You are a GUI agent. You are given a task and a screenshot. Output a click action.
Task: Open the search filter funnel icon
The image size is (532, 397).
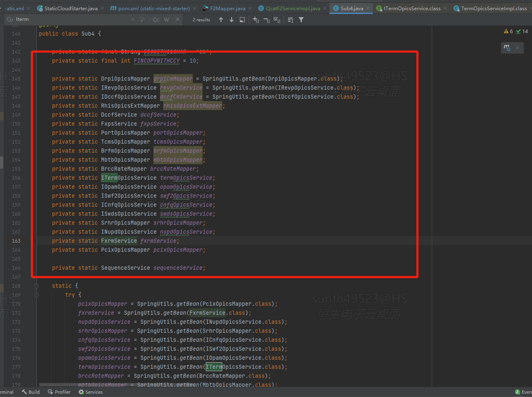click(x=301, y=20)
